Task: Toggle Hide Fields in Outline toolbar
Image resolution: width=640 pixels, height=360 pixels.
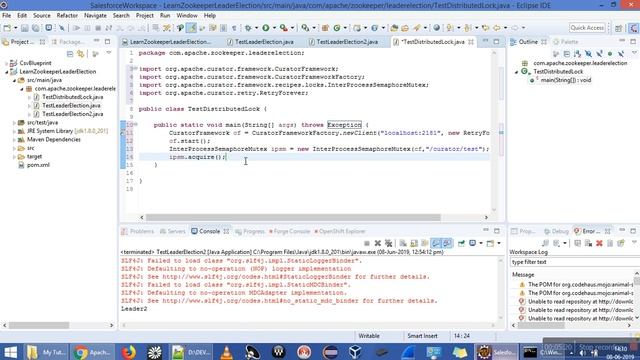Action: tap(588, 53)
